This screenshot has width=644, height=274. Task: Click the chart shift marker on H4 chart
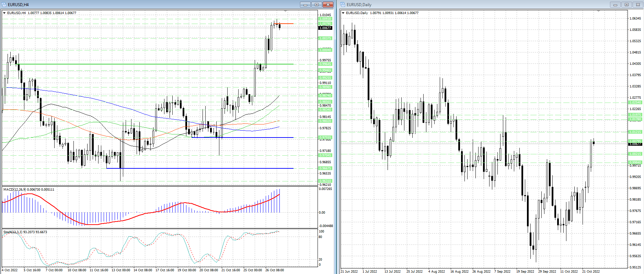(286, 11)
